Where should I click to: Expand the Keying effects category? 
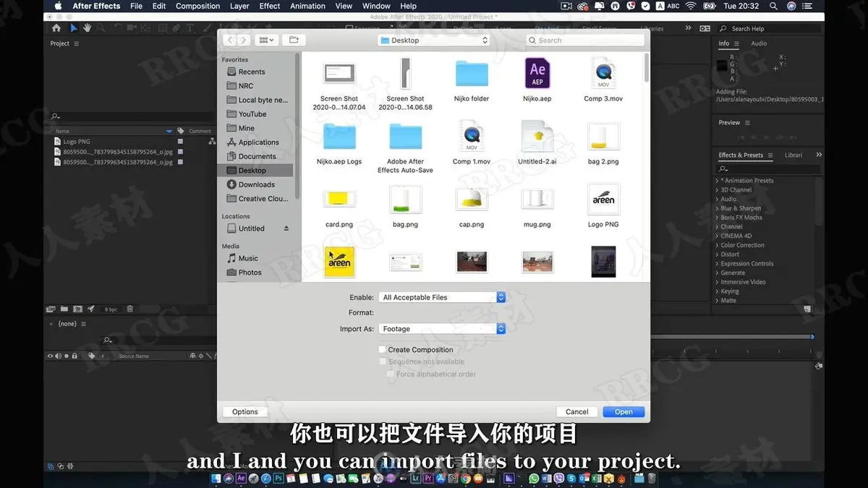[718, 291]
